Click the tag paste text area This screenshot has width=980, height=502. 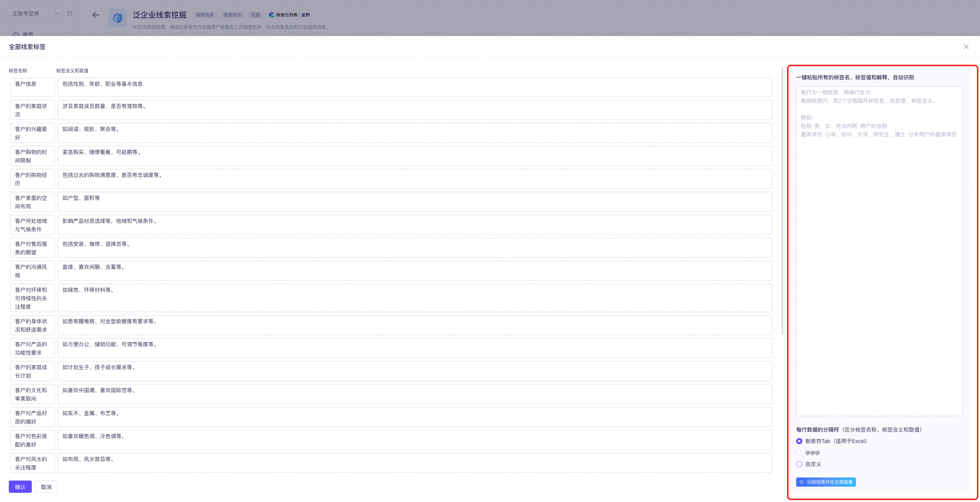coord(879,251)
